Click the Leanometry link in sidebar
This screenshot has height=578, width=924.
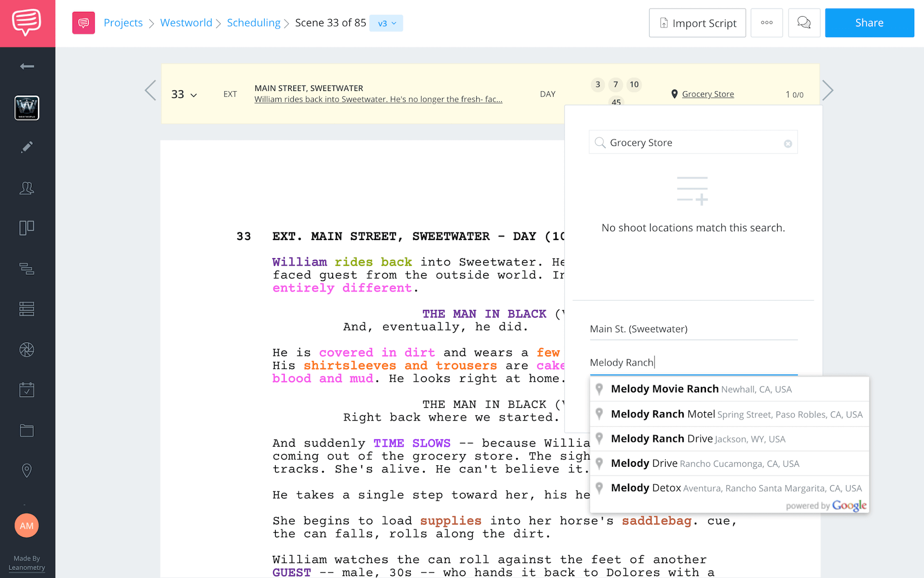[27, 567]
